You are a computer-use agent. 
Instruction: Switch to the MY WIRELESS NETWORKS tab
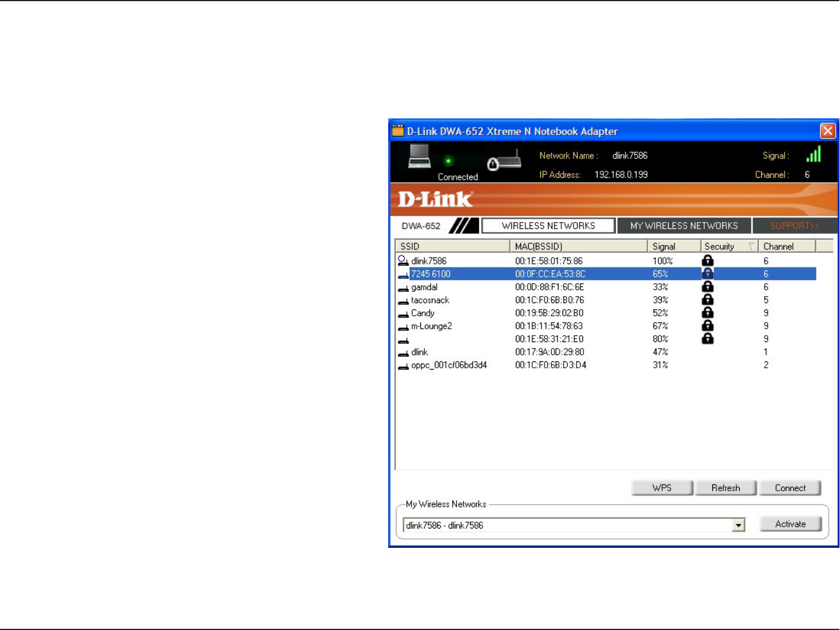[x=684, y=226]
